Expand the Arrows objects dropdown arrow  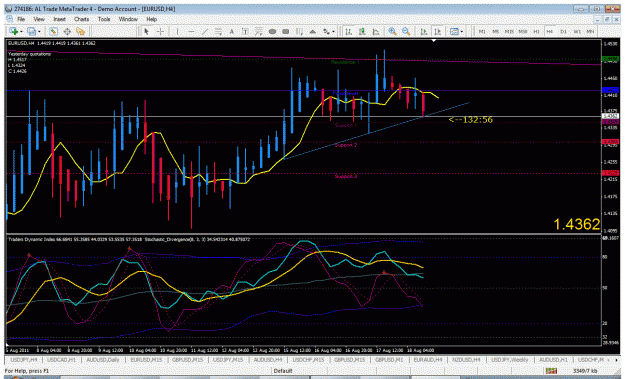[x=333, y=32]
